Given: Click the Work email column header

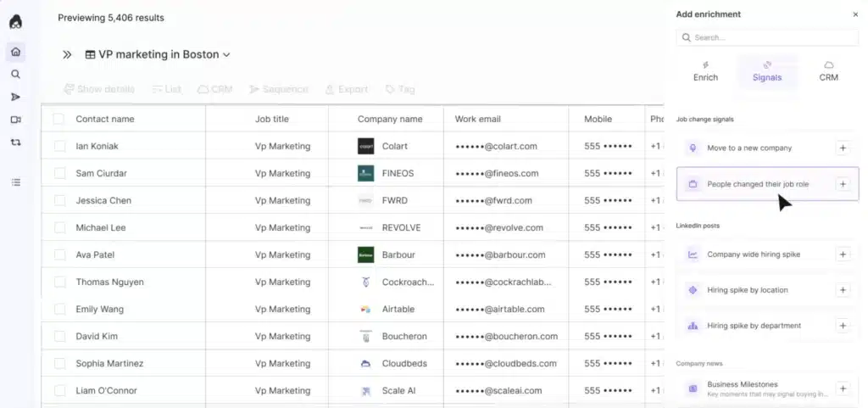Looking at the screenshot, I should coord(478,119).
